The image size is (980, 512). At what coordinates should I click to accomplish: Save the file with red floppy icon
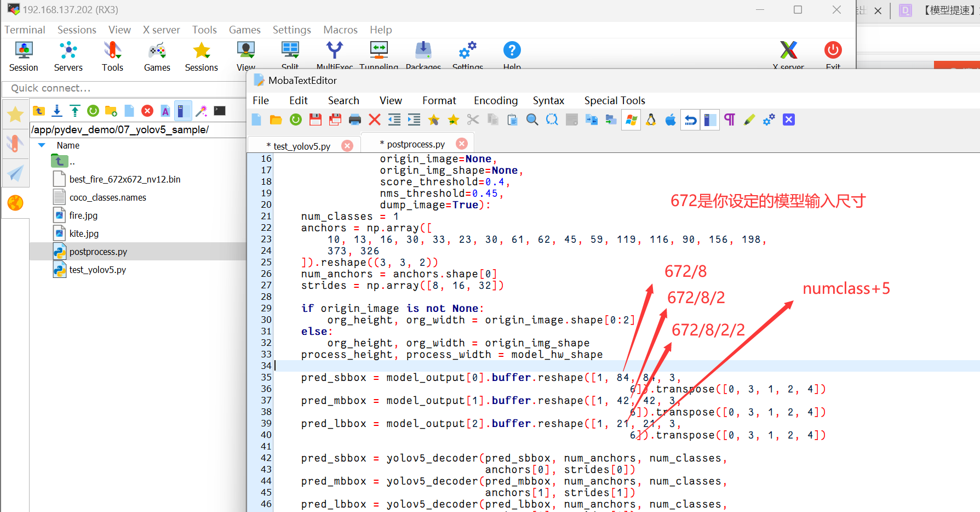click(316, 120)
